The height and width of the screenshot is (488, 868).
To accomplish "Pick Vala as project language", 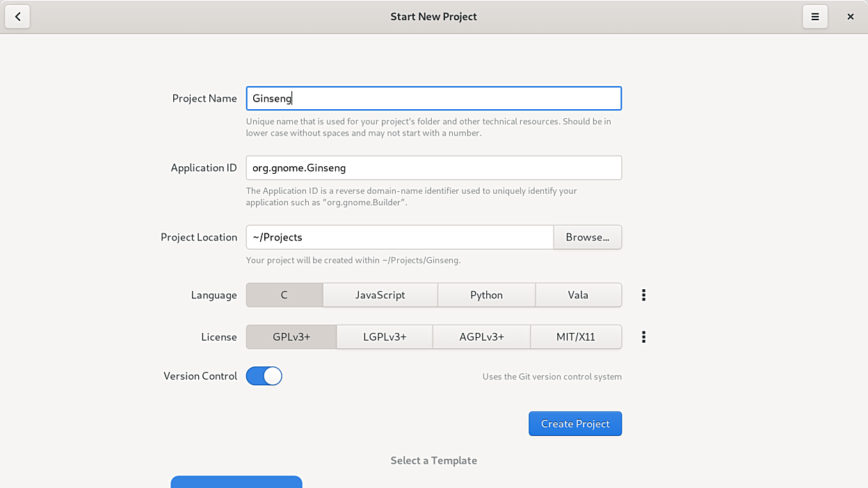I will tap(578, 295).
